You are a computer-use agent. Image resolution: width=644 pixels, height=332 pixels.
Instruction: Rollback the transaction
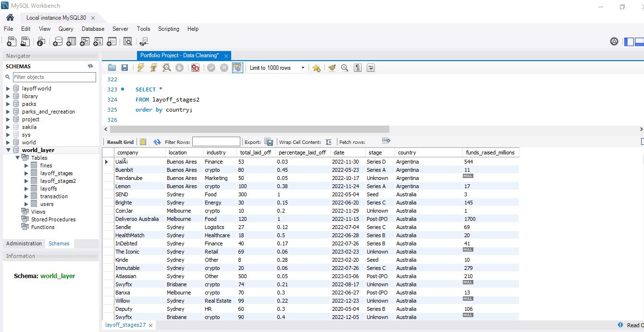pos(224,68)
